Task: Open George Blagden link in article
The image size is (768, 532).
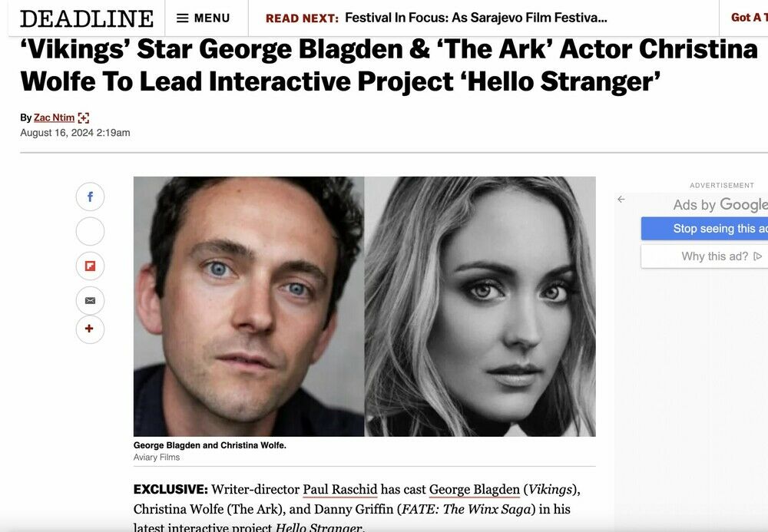Action: click(x=474, y=490)
